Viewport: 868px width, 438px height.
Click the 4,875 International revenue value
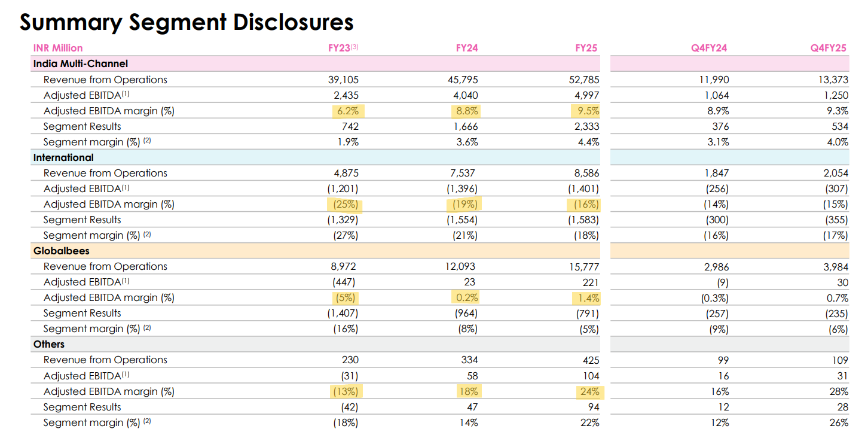tap(346, 173)
